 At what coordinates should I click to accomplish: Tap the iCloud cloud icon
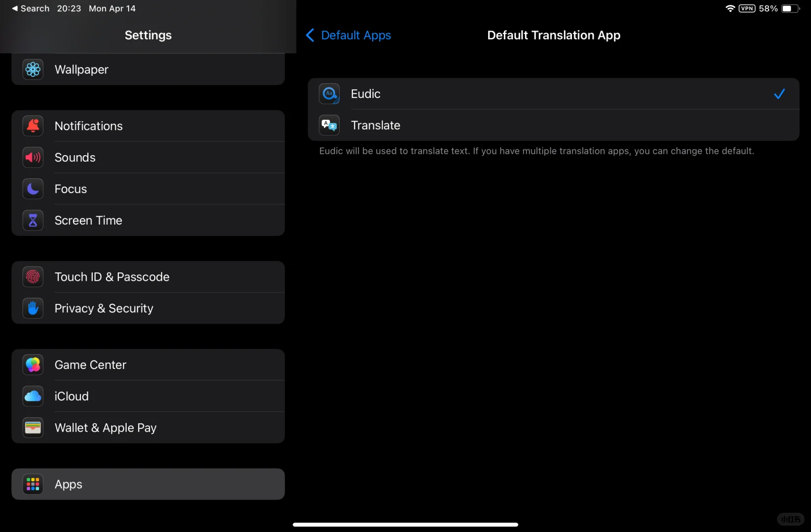pyautogui.click(x=33, y=397)
